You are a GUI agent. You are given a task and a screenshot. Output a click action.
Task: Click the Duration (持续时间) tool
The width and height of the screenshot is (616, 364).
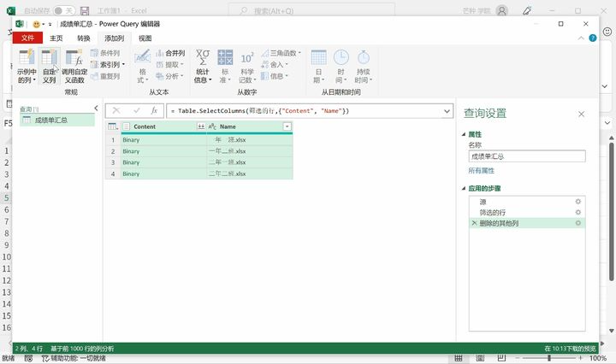point(364,66)
